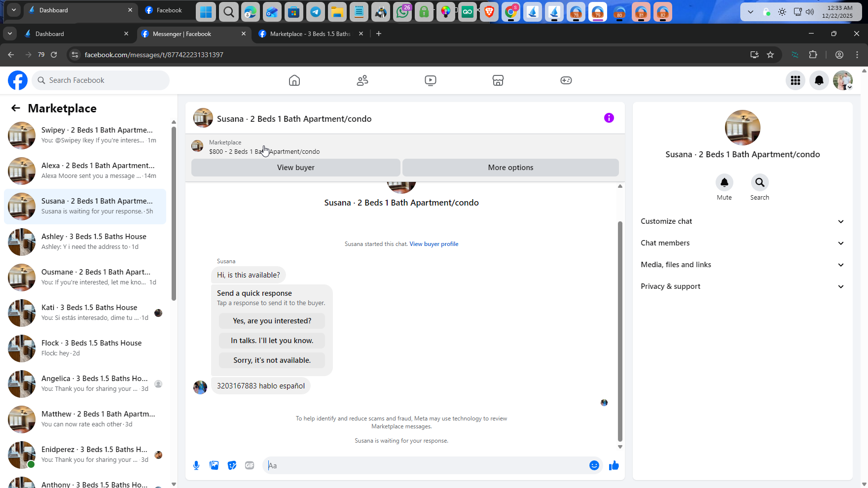Open the Swipey 2 Beds 1 Bath conversation

[85, 136]
